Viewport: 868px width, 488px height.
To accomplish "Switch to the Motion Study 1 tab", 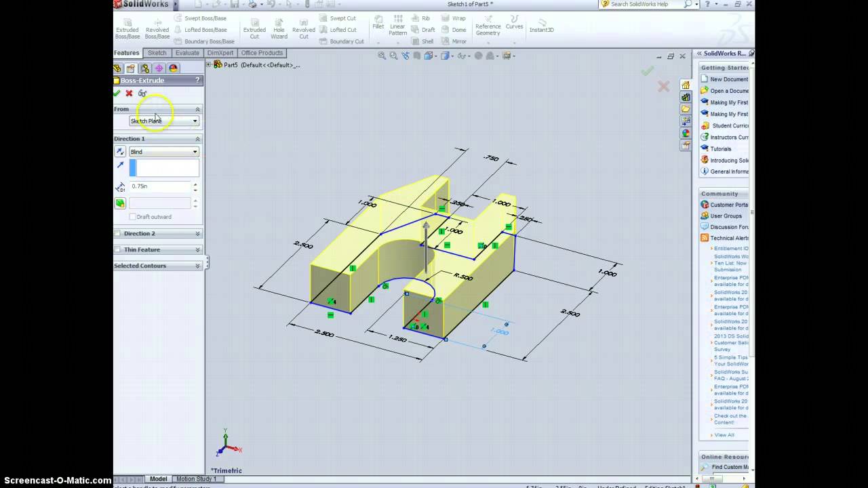I will (196, 479).
